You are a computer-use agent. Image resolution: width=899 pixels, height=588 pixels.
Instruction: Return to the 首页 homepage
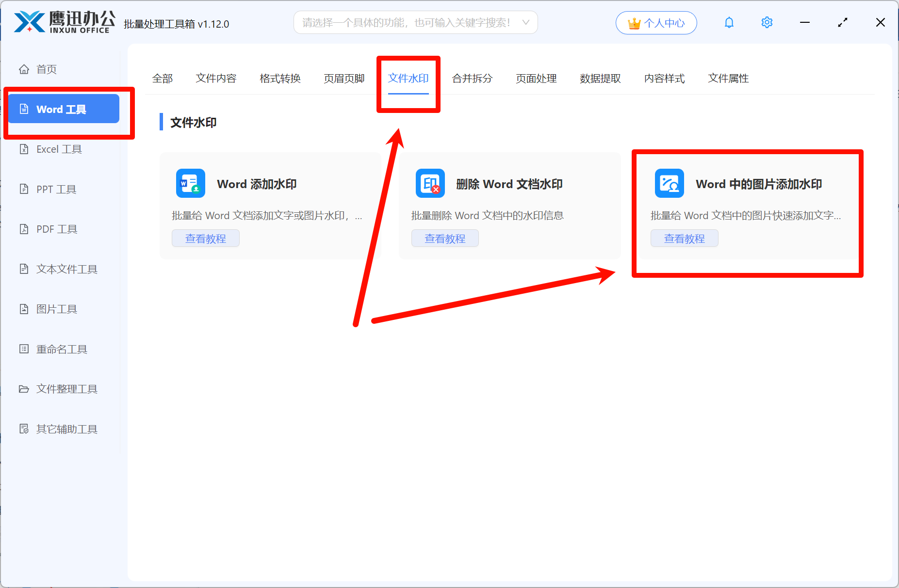(x=46, y=69)
